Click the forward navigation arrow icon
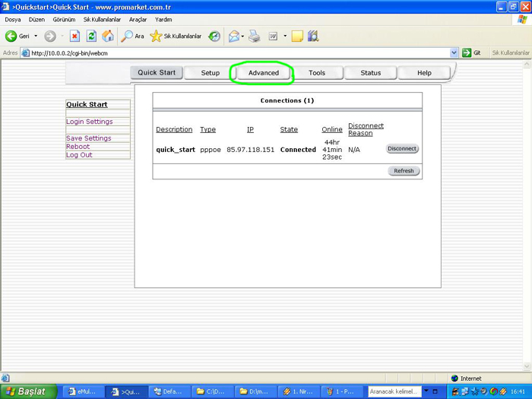The height and width of the screenshot is (399, 532). pos(50,36)
